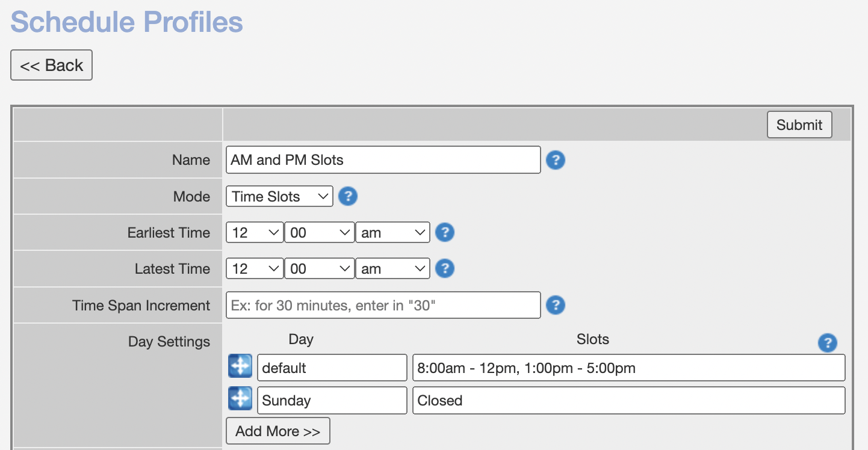Click the help icon next to Name field
Screen dimensions: 868x450
[555, 161]
